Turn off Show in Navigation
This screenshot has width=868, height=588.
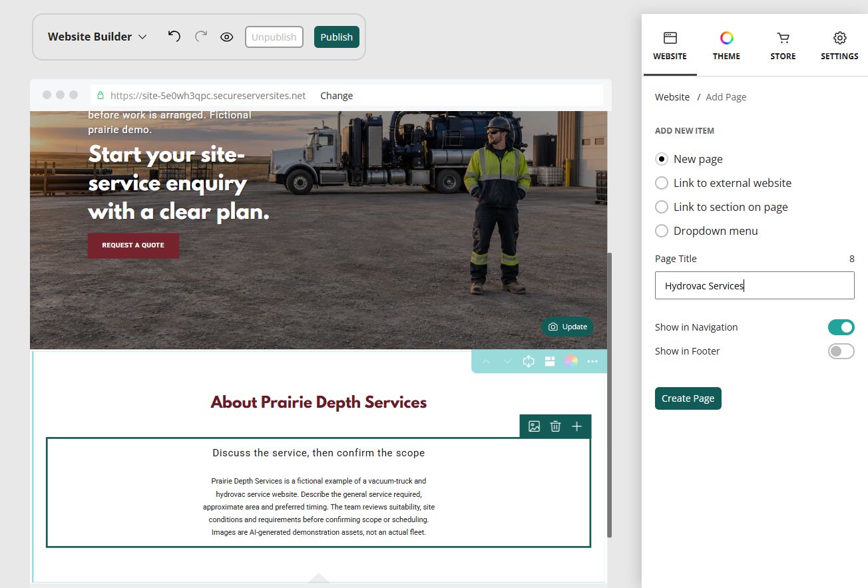pos(841,327)
